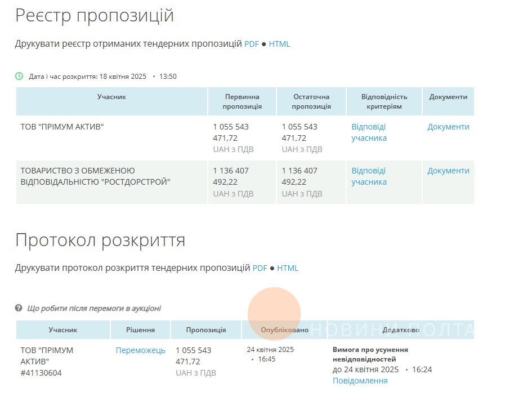Viewport: 532px width, 397px height.
Task: Click the Пропозиція column header in protocol
Action: 206,330
